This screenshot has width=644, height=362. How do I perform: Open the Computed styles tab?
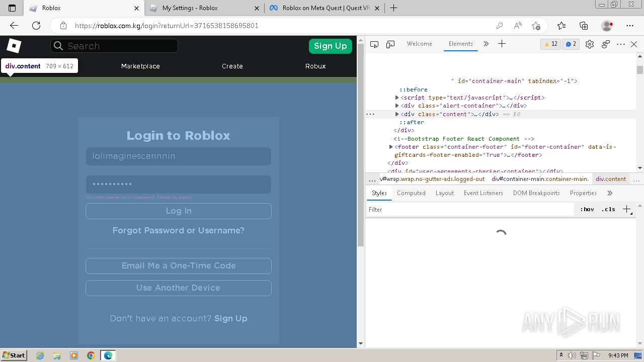[x=411, y=193]
